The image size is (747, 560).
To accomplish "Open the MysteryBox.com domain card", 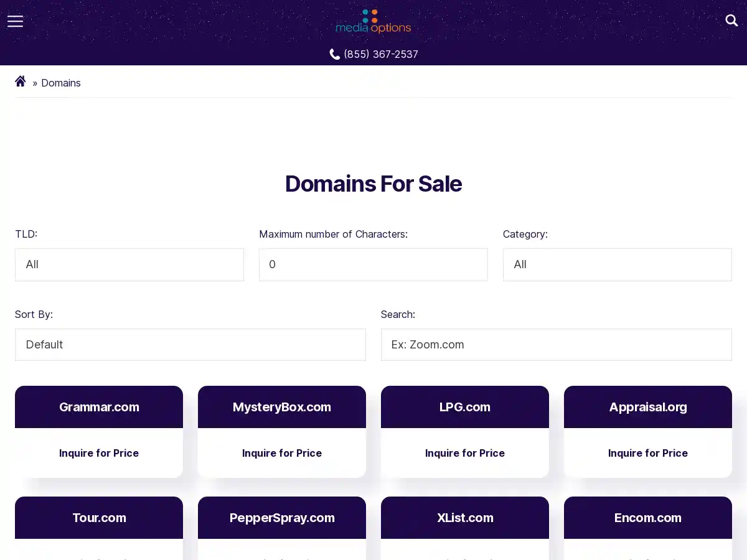I will point(281,407).
